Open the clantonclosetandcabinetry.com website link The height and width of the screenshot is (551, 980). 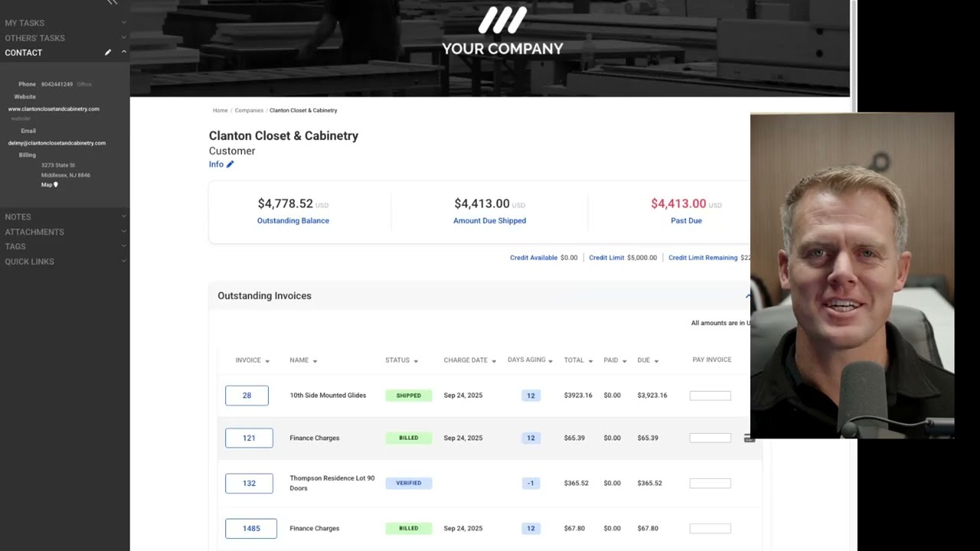(54, 109)
